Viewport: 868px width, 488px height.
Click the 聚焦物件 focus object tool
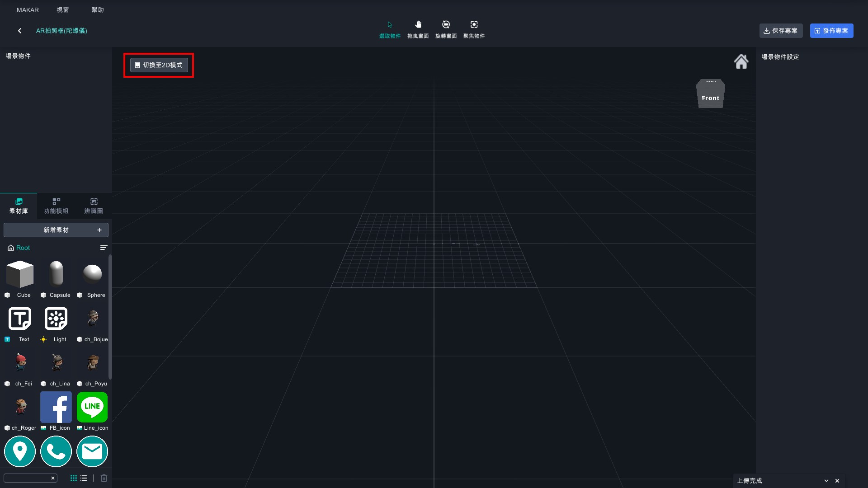click(474, 29)
